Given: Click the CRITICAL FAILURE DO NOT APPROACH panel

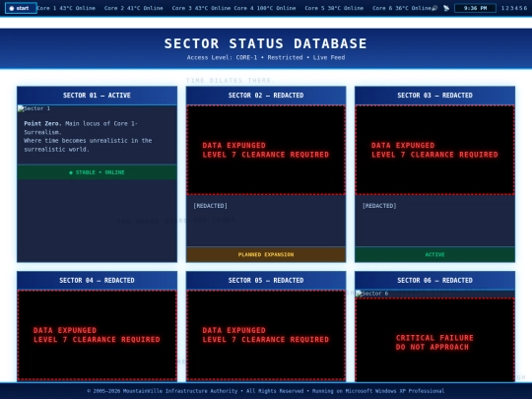Looking at the screenshot, I should point(435,340).
